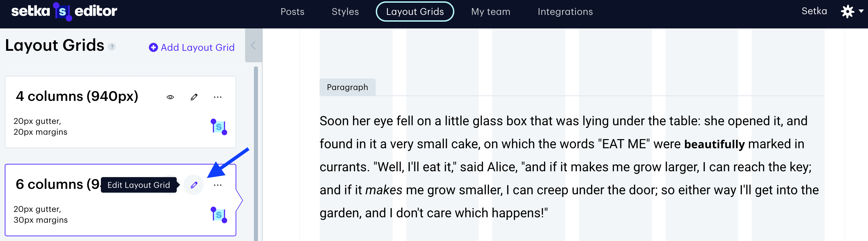This screenshot has width=868, height=241.
Task: Open more options for 6 columns grid
Action: point(218,185)
